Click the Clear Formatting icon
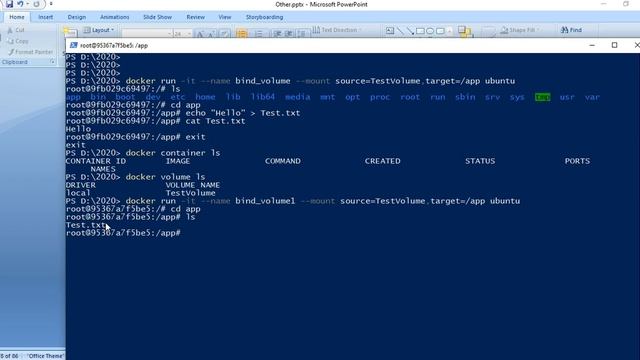 (225, 34)
